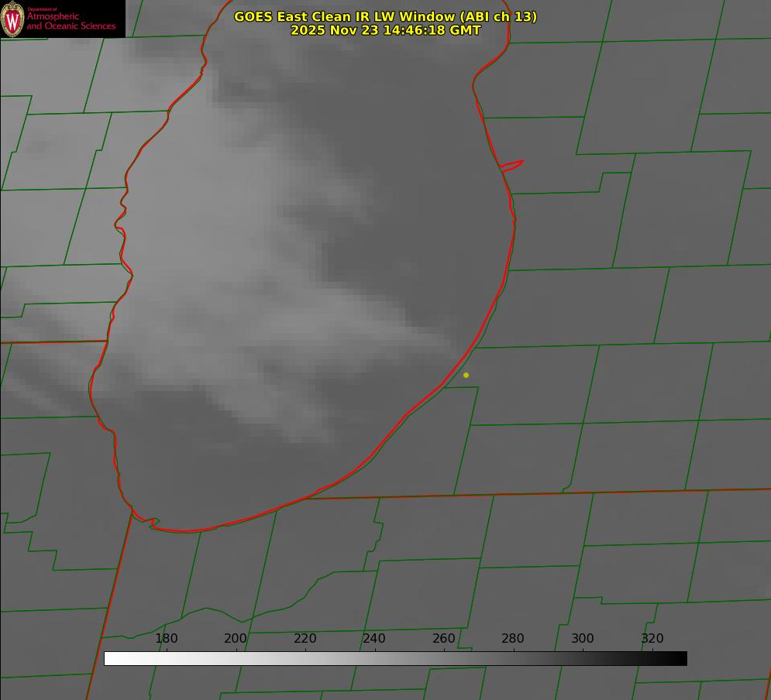771x700 pixels.
Task: Click the colorbar label '320'
Action: pyautogui.click(x=652, y=638)
